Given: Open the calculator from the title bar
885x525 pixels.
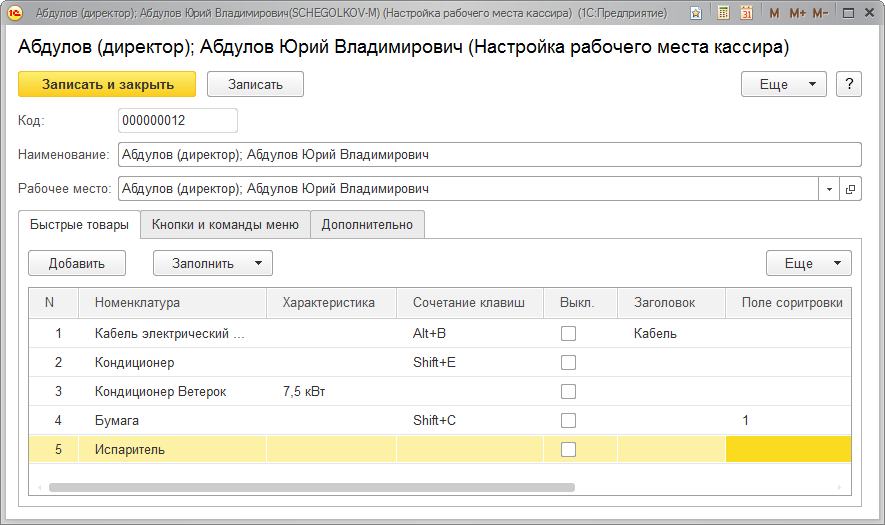Looking at the screenshot, I should coord(722,14).
